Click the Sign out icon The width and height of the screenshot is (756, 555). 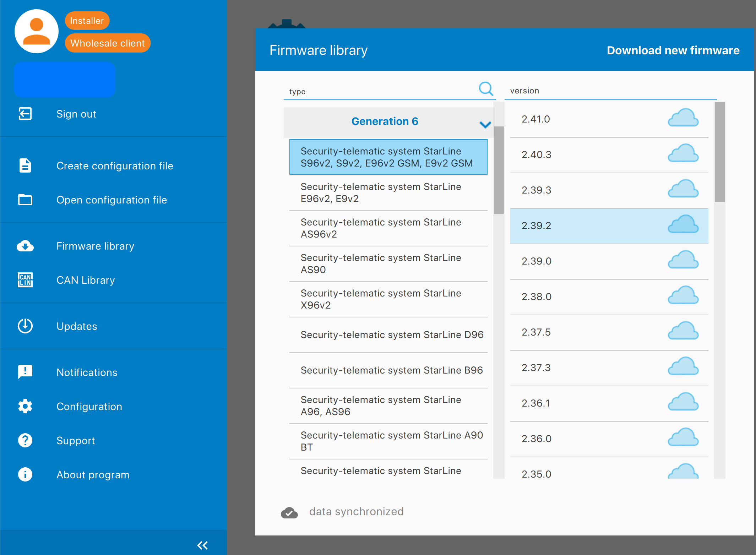point(25,114)
